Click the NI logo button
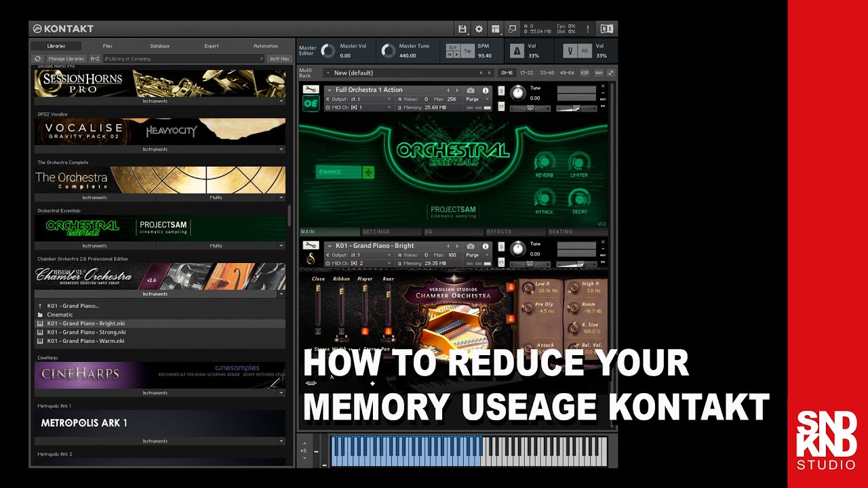The image size is (868, 488). [x=607, y=29]
